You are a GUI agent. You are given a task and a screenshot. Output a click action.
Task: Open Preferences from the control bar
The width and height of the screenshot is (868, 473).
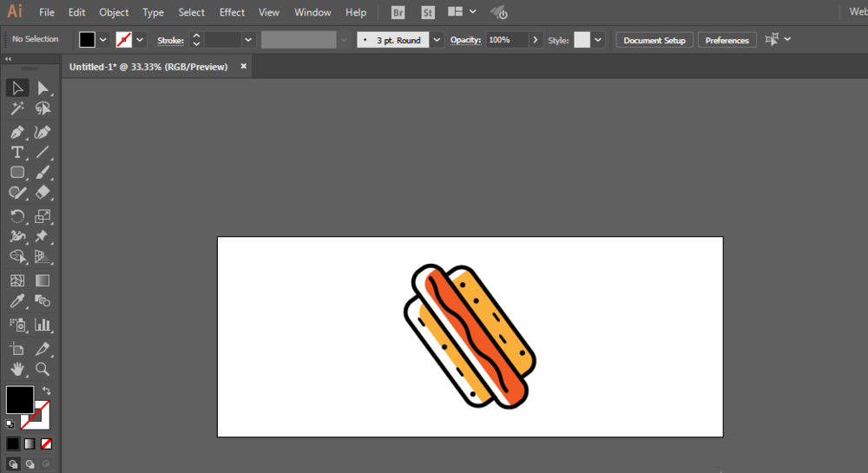[727, 40]
